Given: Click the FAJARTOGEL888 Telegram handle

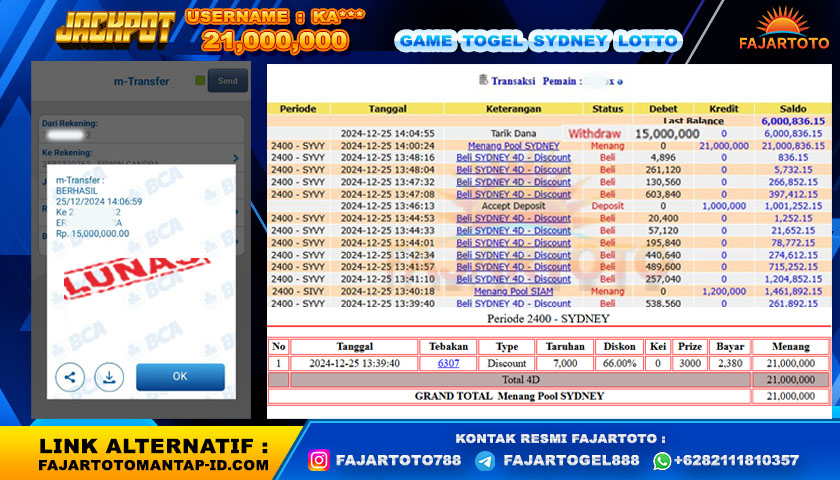Looking at the screenshot, I should [571, 460].
